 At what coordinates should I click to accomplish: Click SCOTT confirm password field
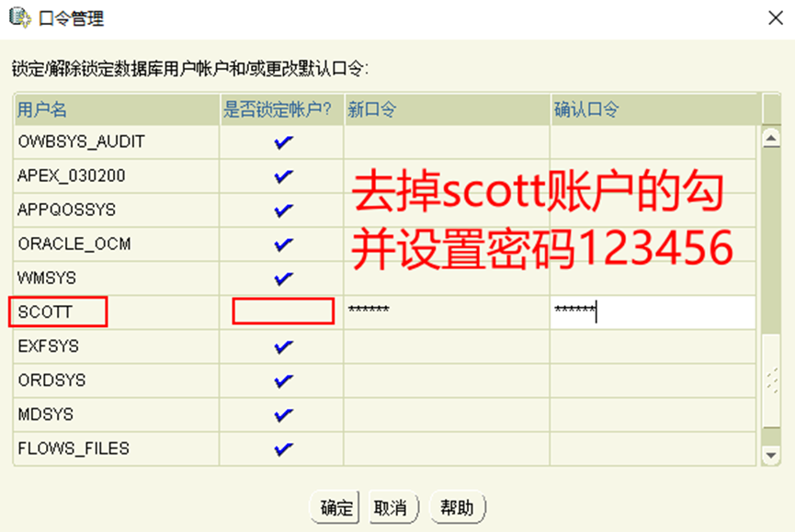[653, 311]
